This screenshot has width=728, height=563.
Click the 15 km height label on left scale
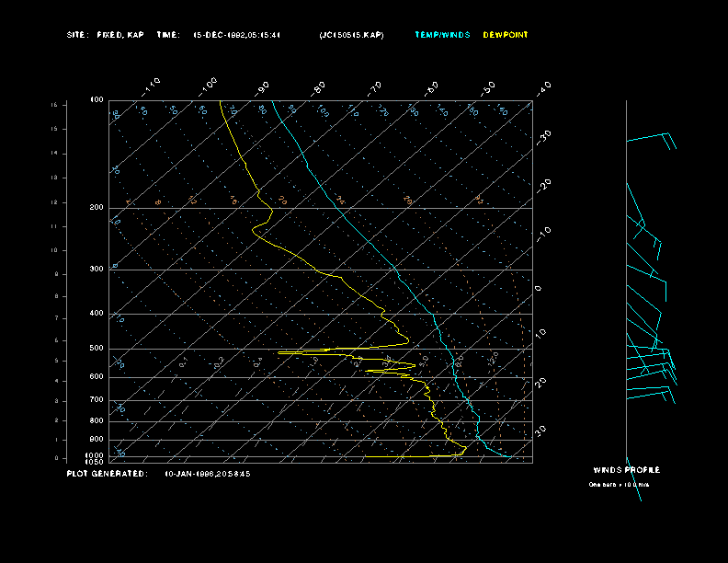pyautogui.click(x=54, y=105)
